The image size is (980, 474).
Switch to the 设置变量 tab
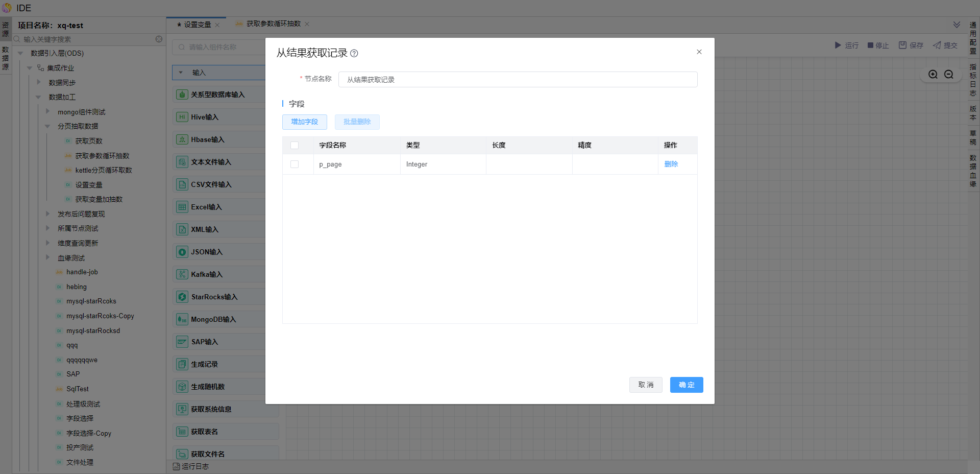pos(197,25)
